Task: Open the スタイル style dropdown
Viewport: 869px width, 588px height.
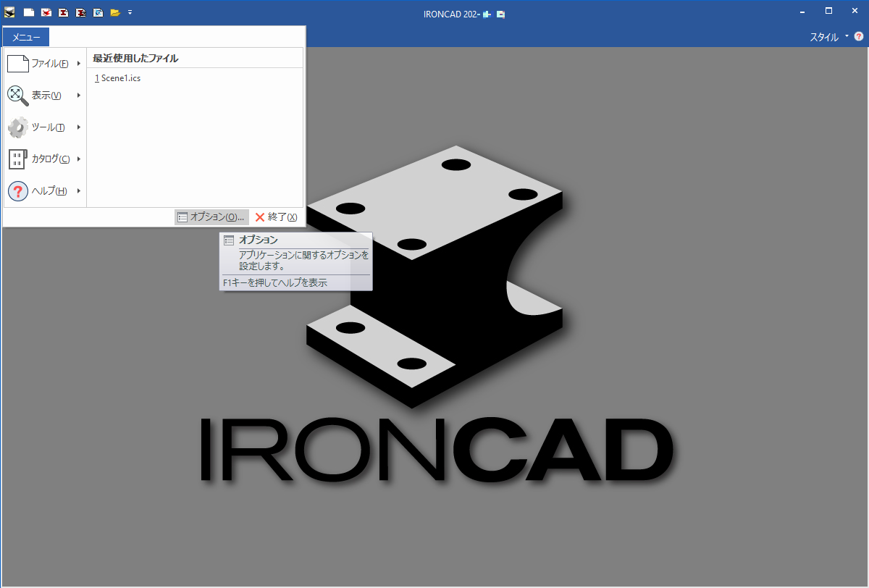Action: pyautogui.click(x=828, y=37)
